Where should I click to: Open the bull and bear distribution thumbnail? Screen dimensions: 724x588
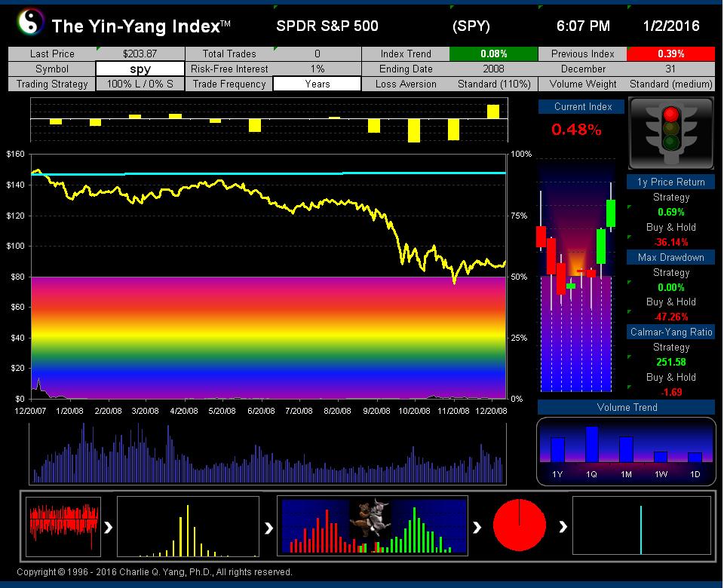[x=372, y=525]
